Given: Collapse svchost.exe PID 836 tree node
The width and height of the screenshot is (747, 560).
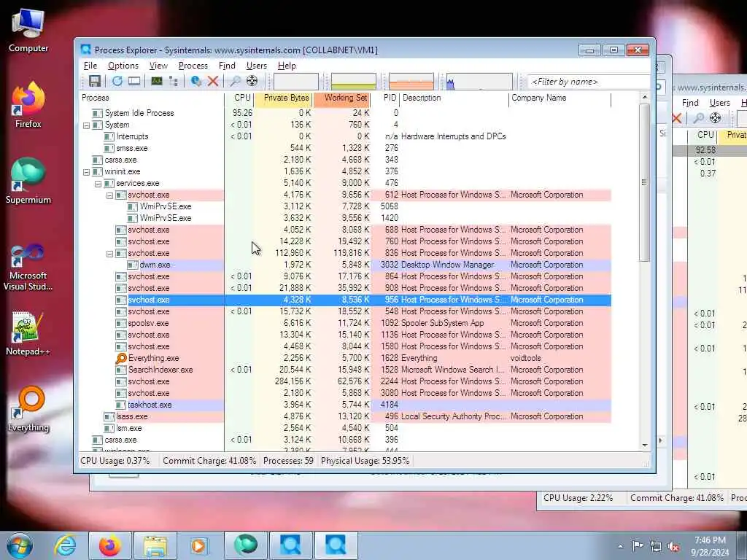Looking at the screenshot, I should coord(109,254).
